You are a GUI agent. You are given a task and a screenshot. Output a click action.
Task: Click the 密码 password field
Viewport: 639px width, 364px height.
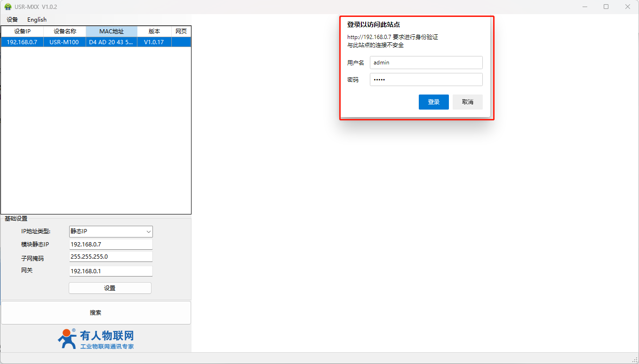pyautogui.click(x=426, y=79)
